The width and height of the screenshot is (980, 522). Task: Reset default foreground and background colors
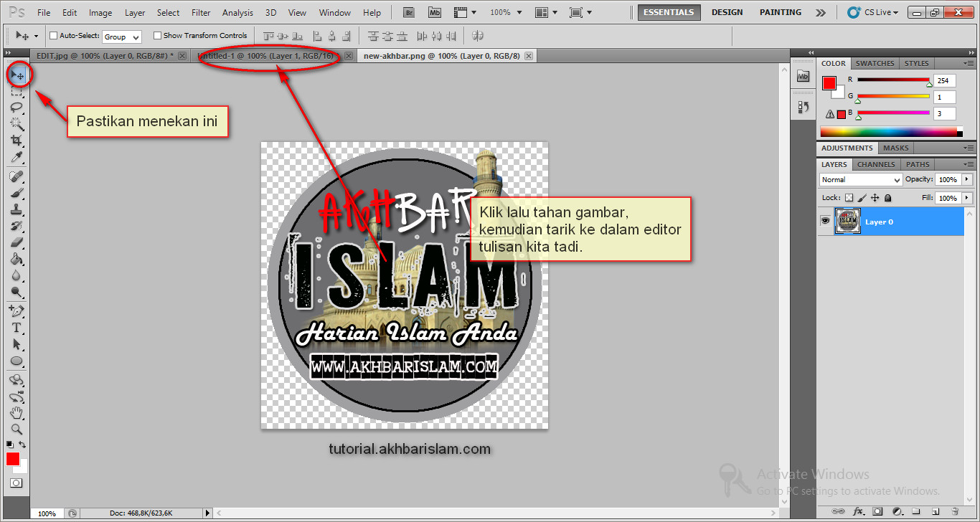[x=10, y=445]
